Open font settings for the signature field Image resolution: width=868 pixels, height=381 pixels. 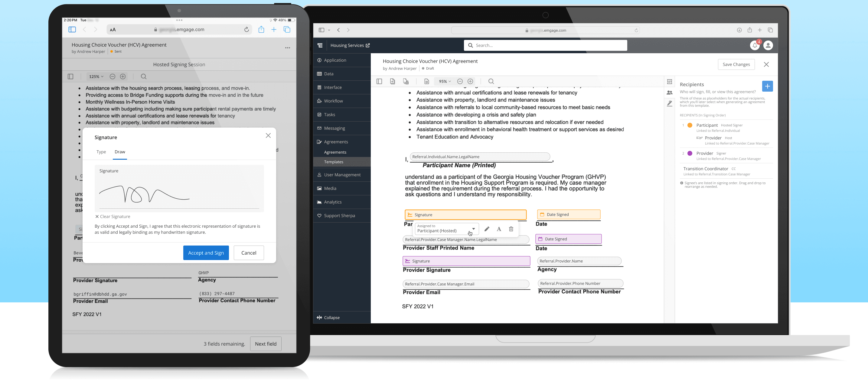click(x=499, y=229)
